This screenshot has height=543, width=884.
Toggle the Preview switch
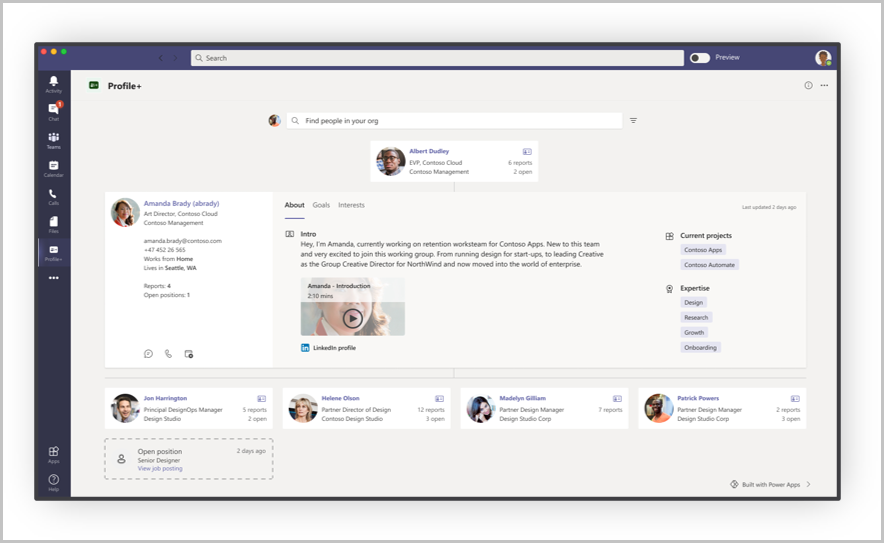point(700,58)
